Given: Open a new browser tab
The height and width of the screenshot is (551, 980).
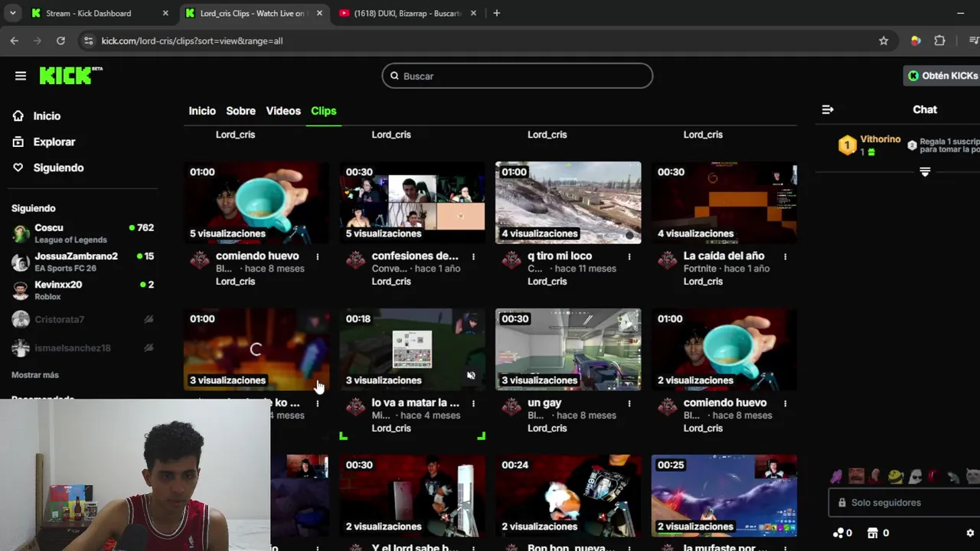Looking at the screenshot, I should 496,13.
